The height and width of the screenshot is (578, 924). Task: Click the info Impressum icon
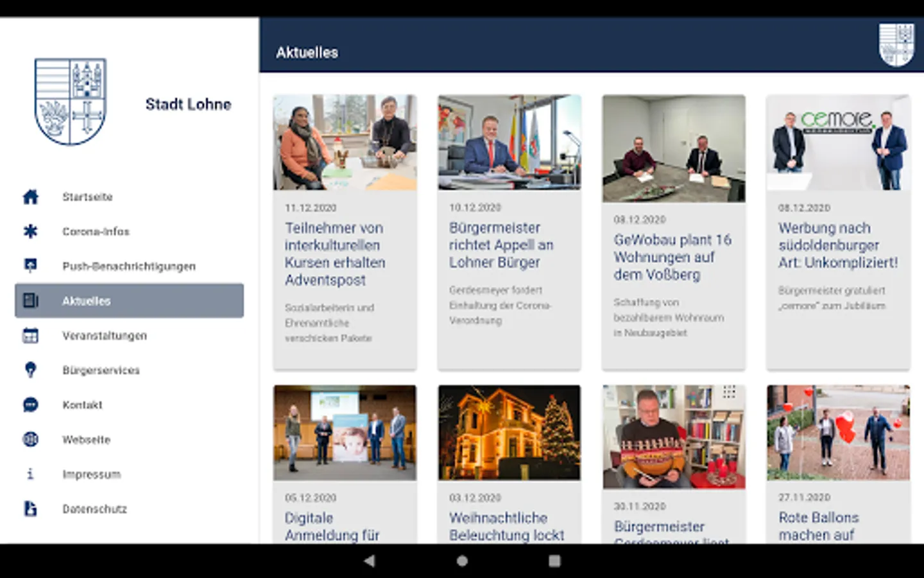[30, 474]
